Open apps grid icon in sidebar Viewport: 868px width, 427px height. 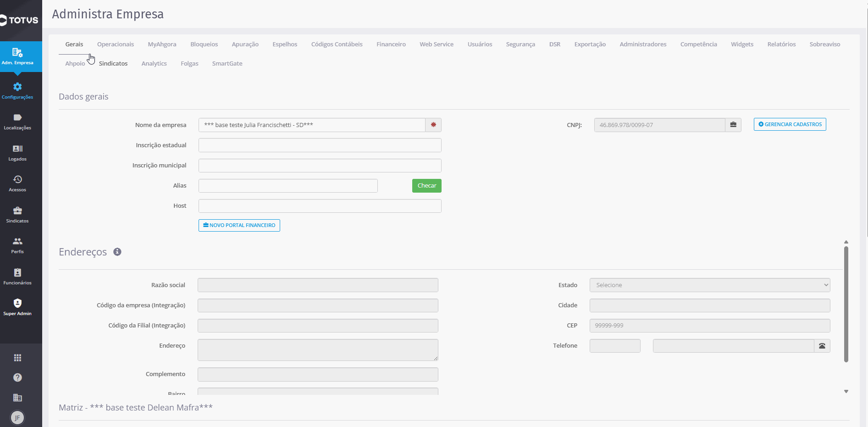click(x=17, y=358)
